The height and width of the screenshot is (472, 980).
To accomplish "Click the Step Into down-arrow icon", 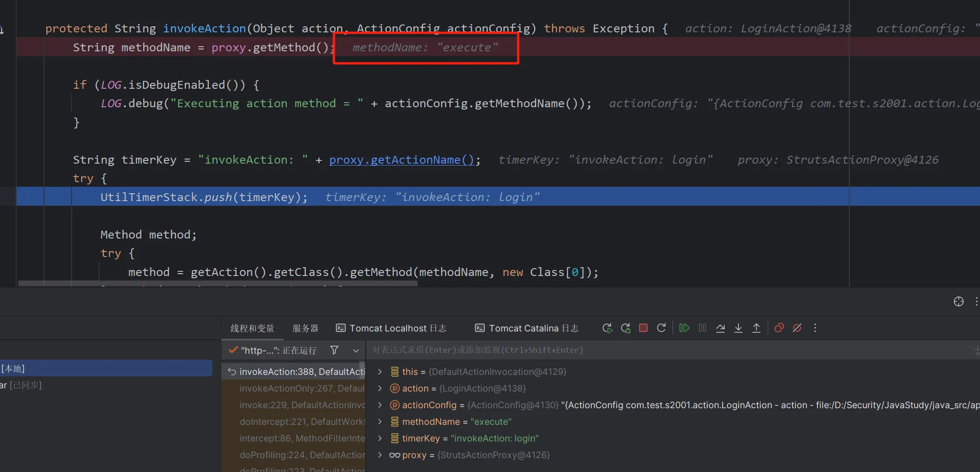I will pyautogui.click(x=738, y=328).
